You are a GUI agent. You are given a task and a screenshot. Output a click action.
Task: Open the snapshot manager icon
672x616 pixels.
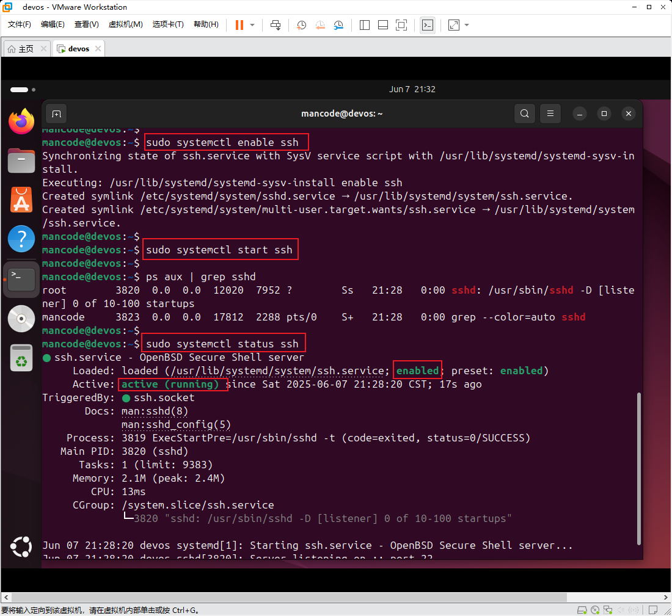(x=338, y=25)
